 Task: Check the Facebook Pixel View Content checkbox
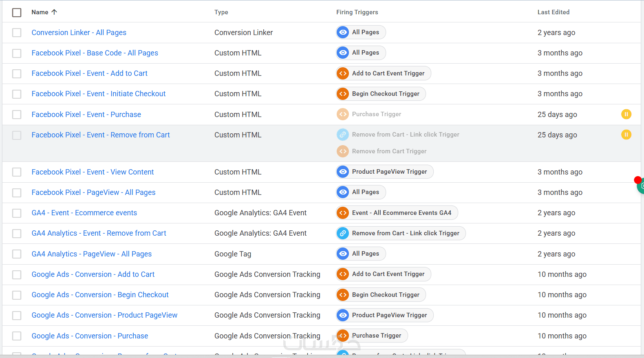click(17, 172)
